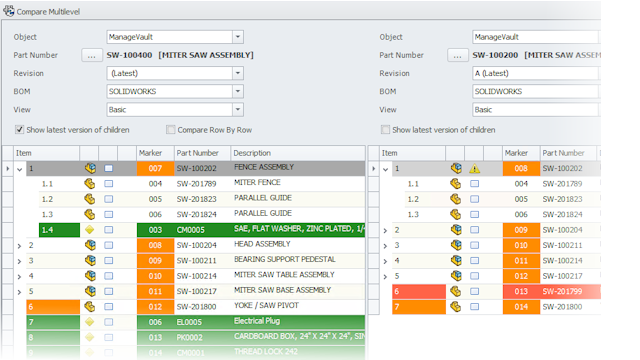Click warning triangle icon in right panel row 1
Screen dimensions: 640x360
(474, 169)
